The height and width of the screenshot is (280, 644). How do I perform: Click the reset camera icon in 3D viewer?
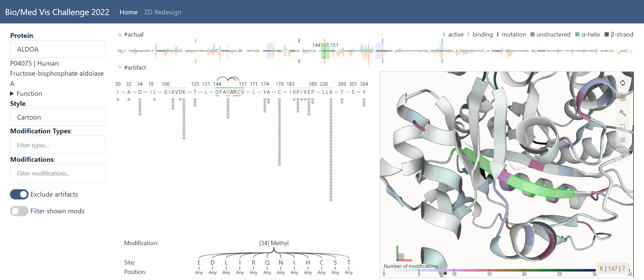(623, 83)
